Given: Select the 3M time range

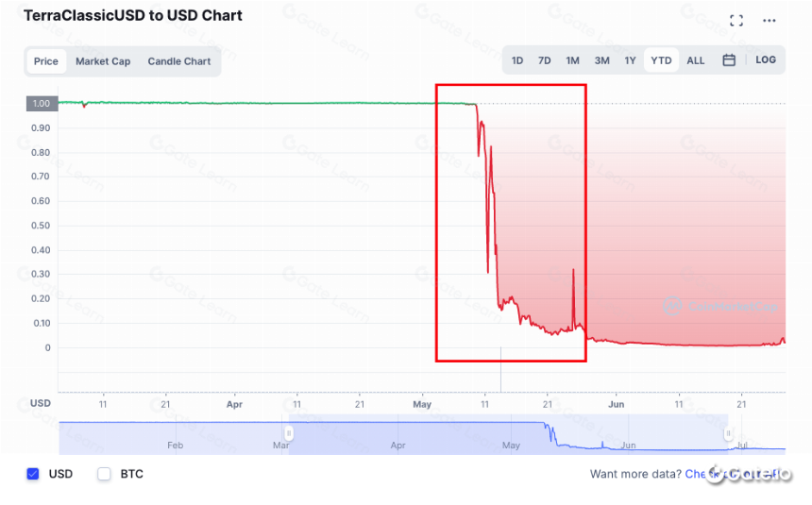Looking at the screenshot, I should [x=601, y=60].
